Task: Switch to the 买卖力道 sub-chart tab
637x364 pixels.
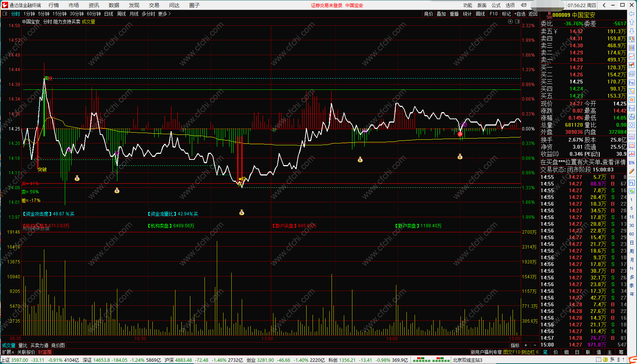Action: (39, 345)
